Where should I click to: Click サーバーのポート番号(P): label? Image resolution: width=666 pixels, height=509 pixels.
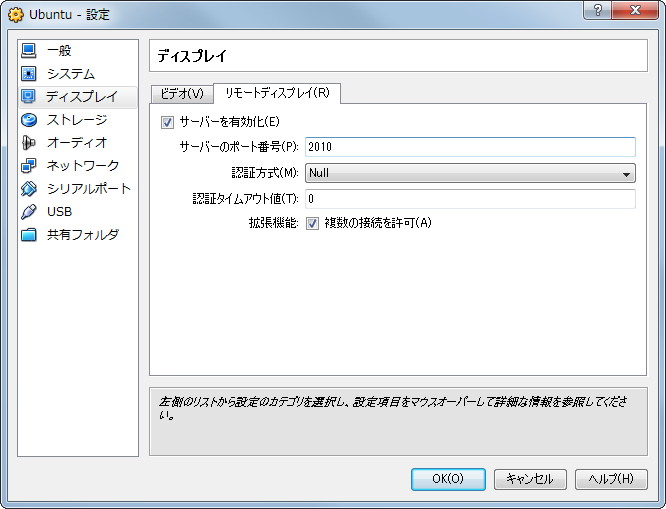(x=239, y=147)
